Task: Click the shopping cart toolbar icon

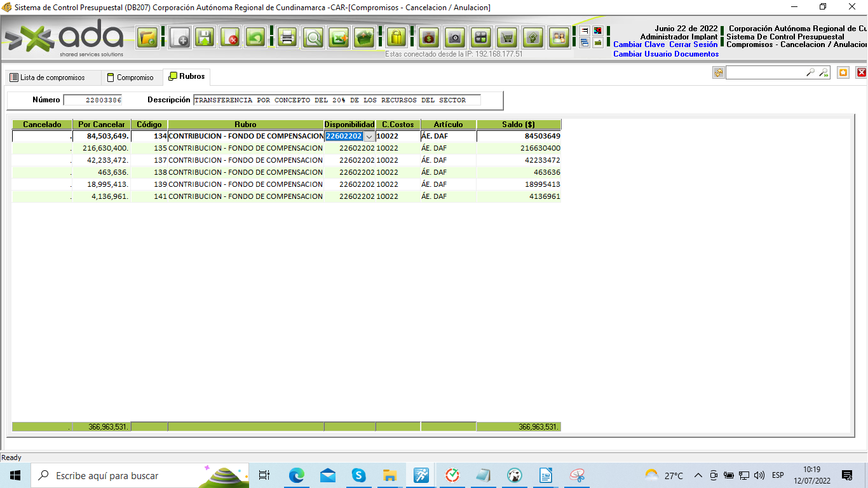Action: (506, 37)
